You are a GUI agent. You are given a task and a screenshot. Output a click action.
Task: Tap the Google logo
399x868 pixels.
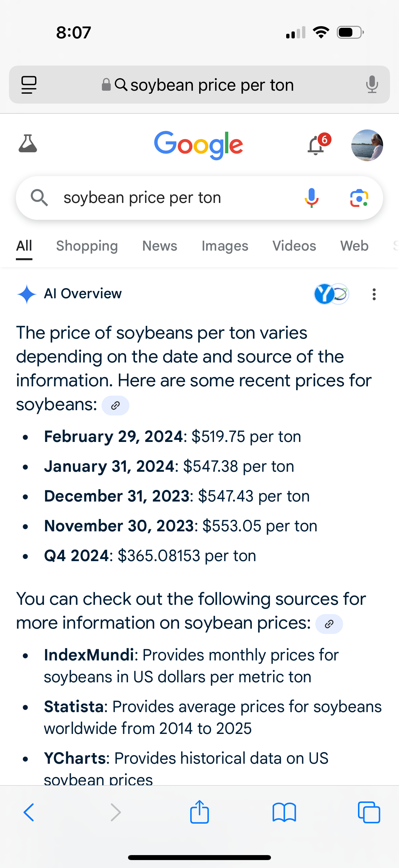pyautogui.click(x=199, y=145)
